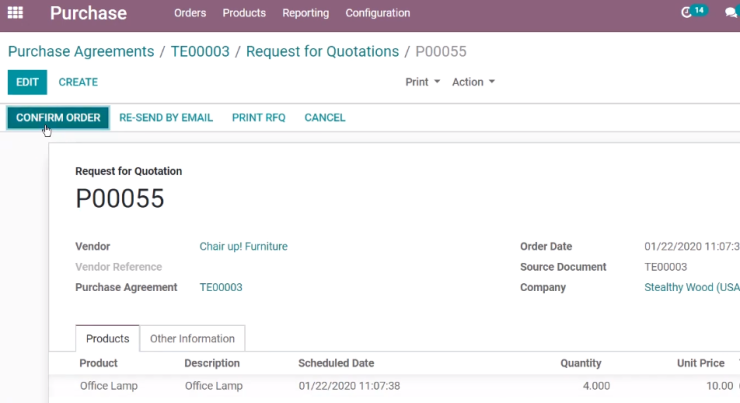Click the Edit button

27,82
